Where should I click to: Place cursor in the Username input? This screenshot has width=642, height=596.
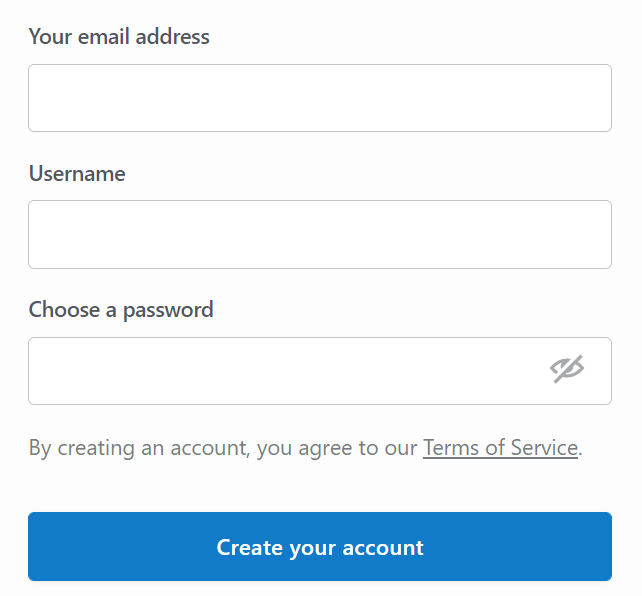319,234
